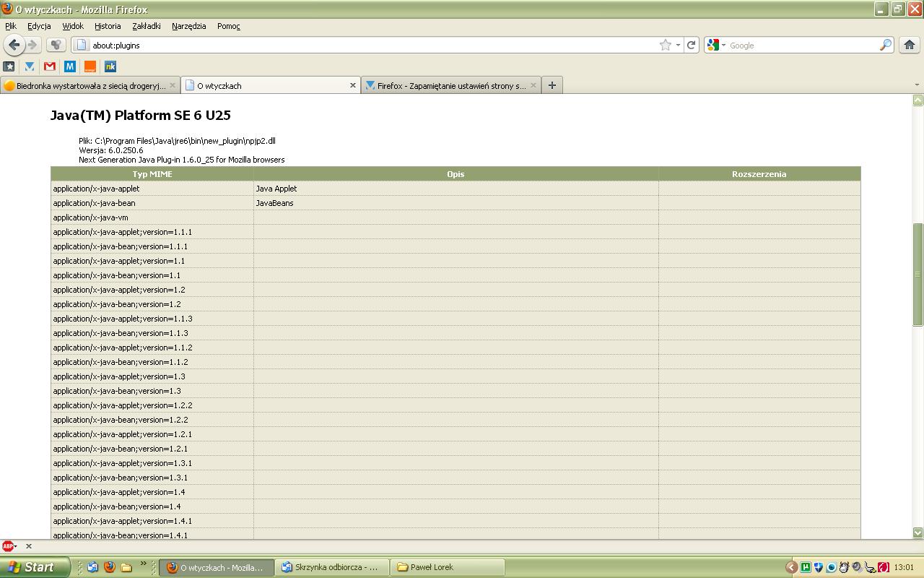Click the Windows Start button
The width and height of the screenshot is (924, 578).
coord(35,567)
